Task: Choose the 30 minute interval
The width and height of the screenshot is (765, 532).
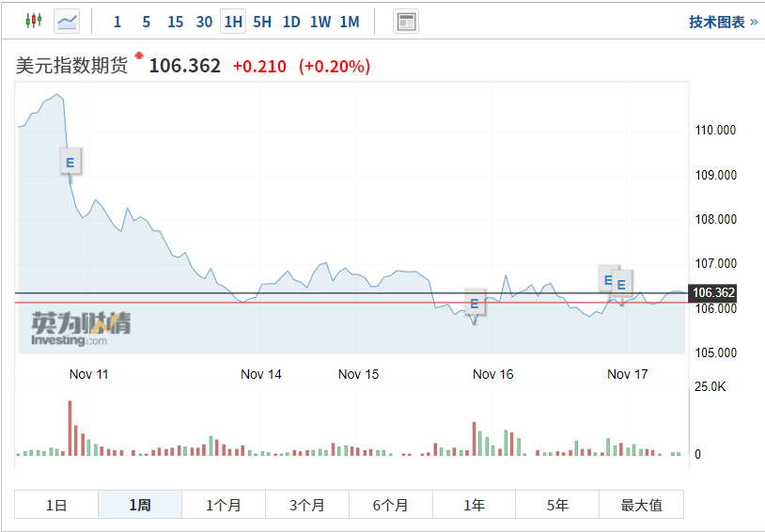Action: (x=204, y=22)
